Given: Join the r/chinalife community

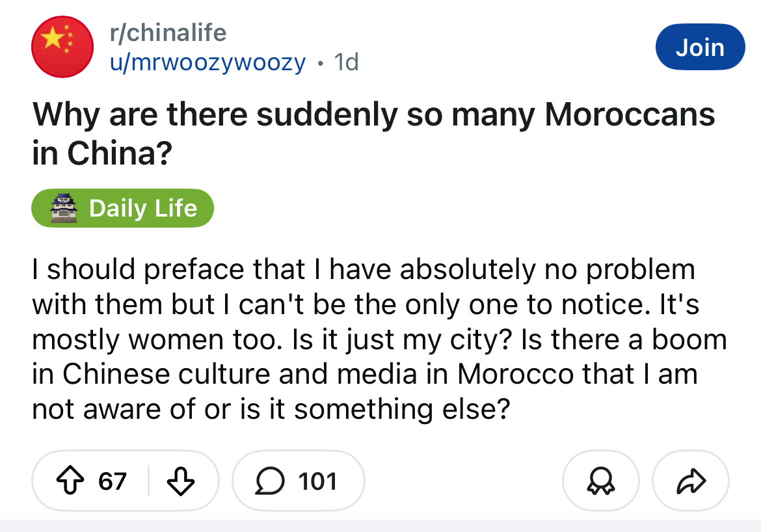Looking at the screenshot, I should pyautogui.click(x=700, y=47).
